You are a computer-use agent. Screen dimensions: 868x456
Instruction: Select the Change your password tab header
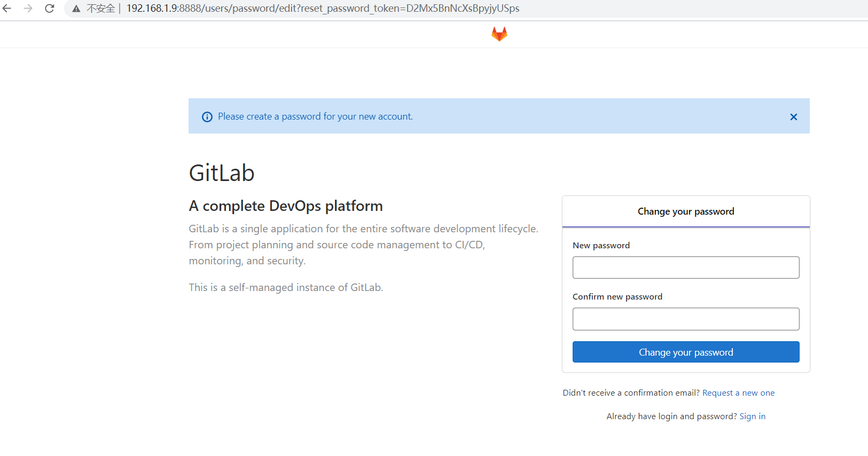tap(686, 211)
